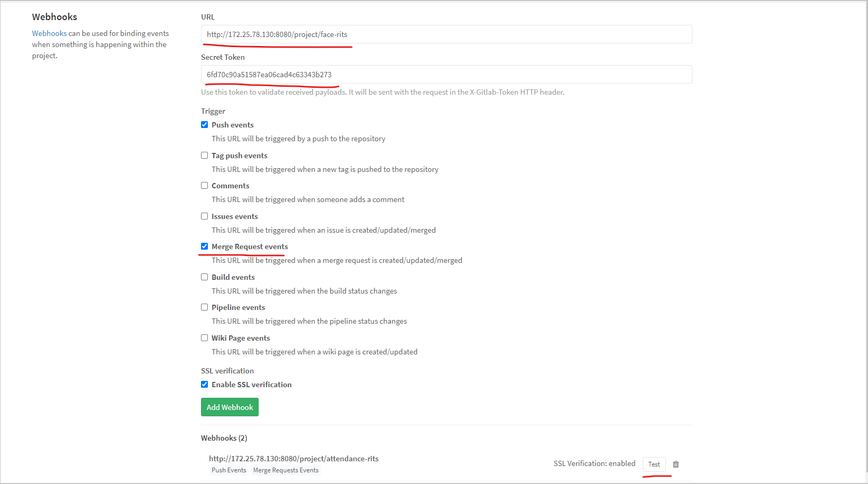The height and width of the screenshot is (484, 868).
Task: Click the Tag push events label text
Action: pyautogui.click(x=240, y=156)
